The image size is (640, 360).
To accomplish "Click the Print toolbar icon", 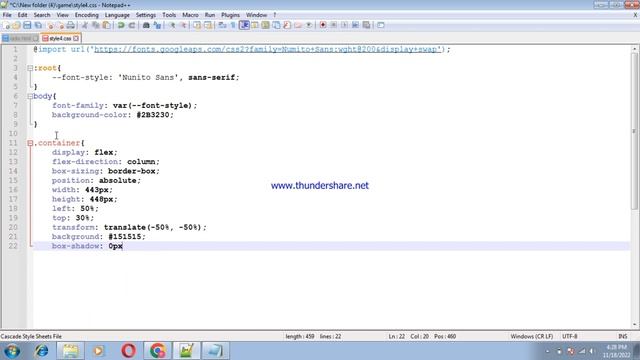I will coord(71,25).
